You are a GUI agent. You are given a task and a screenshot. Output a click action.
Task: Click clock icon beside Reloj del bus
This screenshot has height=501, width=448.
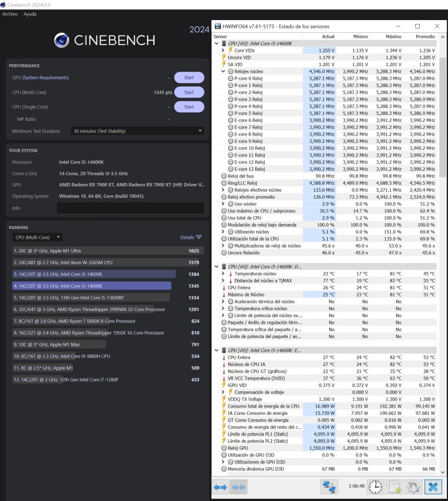pyautogui.click(x=224, y=176)
